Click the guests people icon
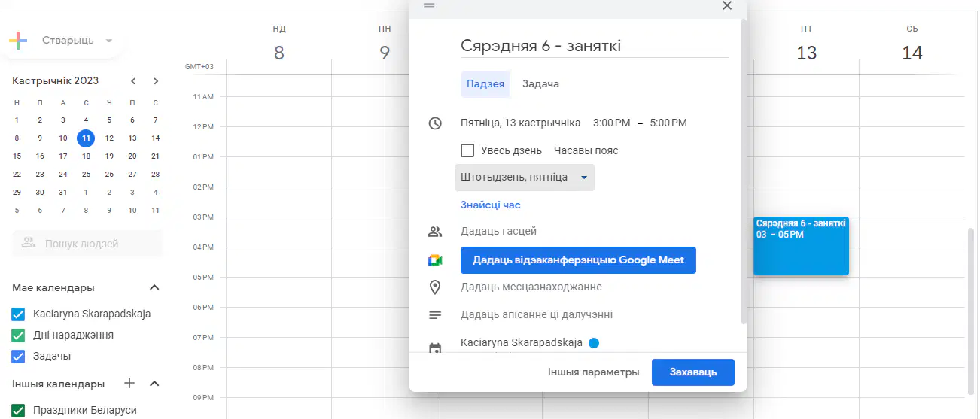The width and height of the screenshot is (980, 419). (435, 232)
